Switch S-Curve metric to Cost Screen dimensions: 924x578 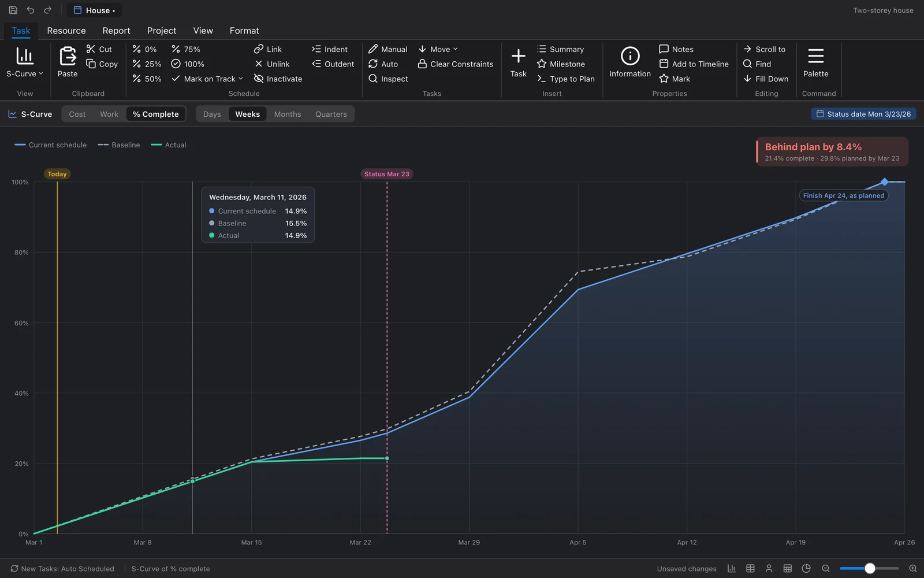point(77,114)
